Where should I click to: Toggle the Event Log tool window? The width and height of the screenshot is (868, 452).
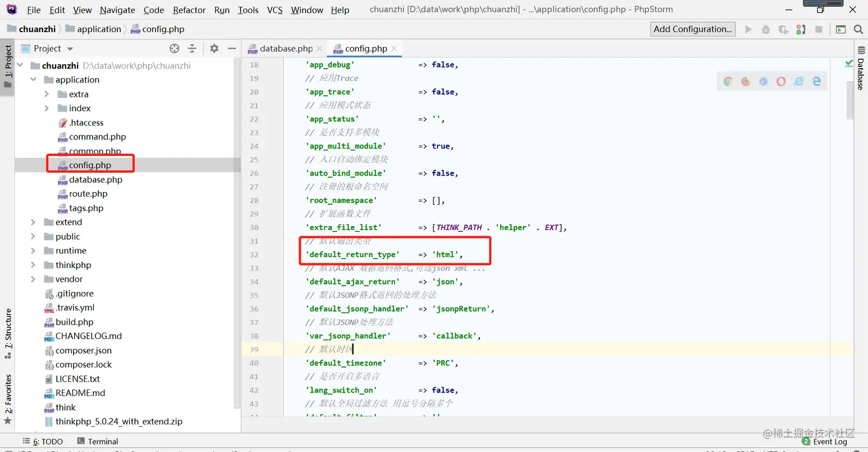pyautogui.click(x=825, y=441)
